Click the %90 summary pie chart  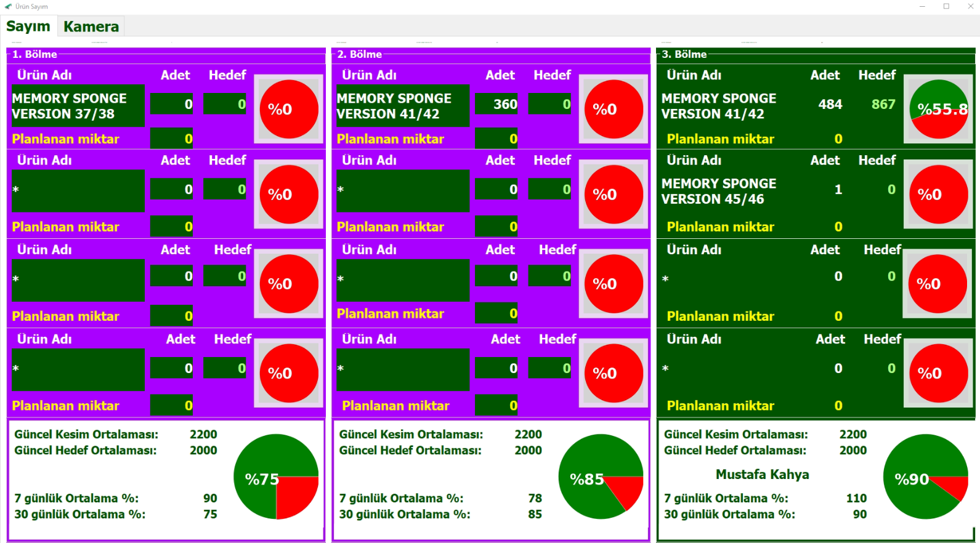(925, 477)
